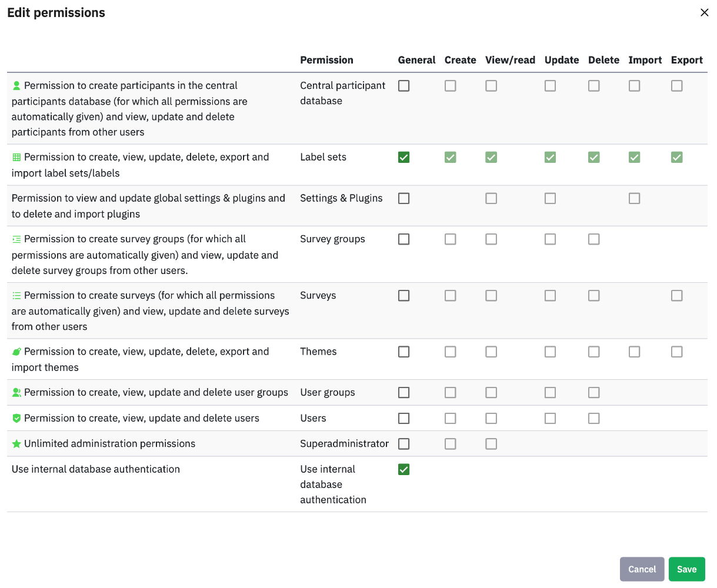Click the survey groups indent-list icon
The width and height of the screenshot is (717, 588).
(x=16, y=239)
